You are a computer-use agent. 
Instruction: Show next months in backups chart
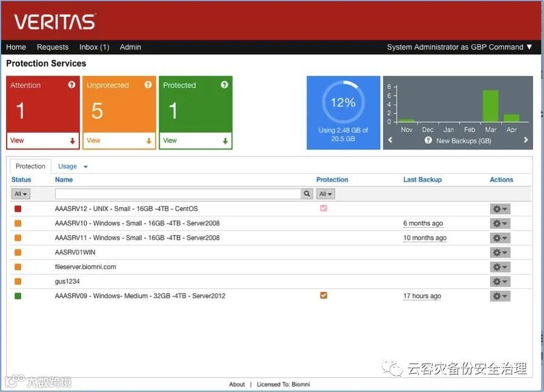pyautogui.click(x=526, y=140)
